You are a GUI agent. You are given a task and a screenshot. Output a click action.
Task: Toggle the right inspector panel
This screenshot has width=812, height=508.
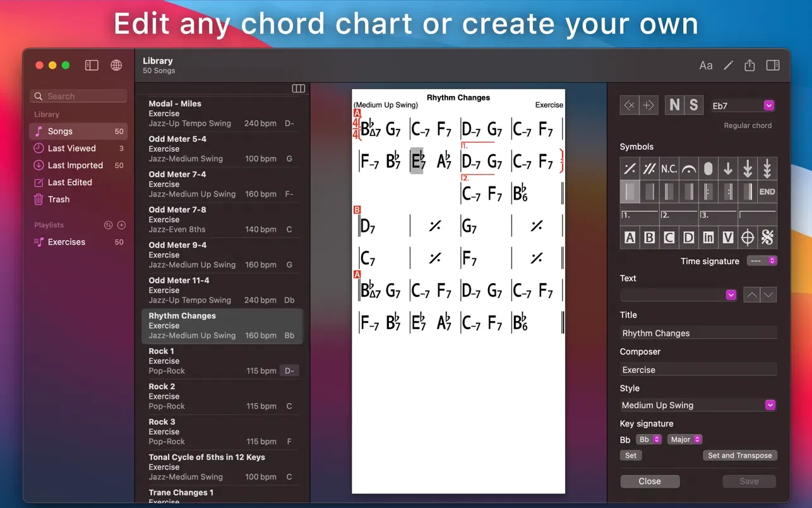773,65
